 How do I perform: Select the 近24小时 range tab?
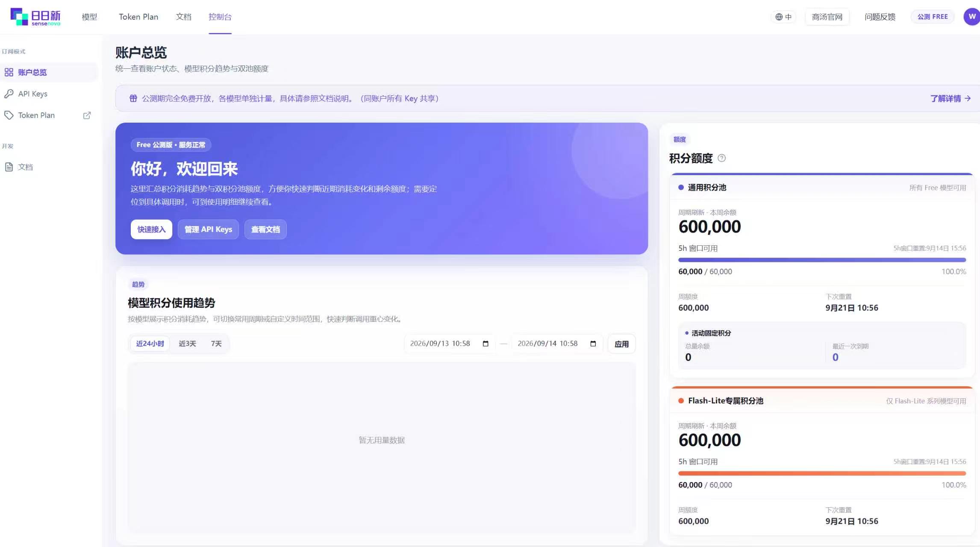[150, 344]
